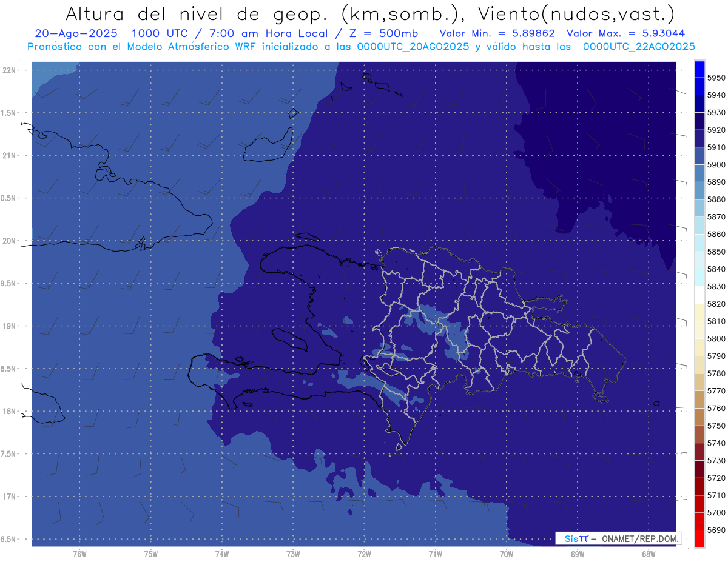This screenshot has height=562, width=728.
Task: Click the '5750' colorbar value
Action: click(x=716, y=426)
